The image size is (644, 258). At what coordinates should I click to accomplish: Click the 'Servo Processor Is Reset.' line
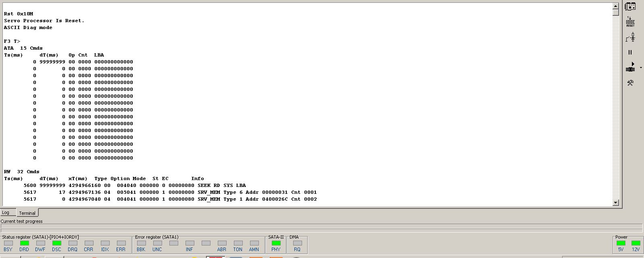44,21
